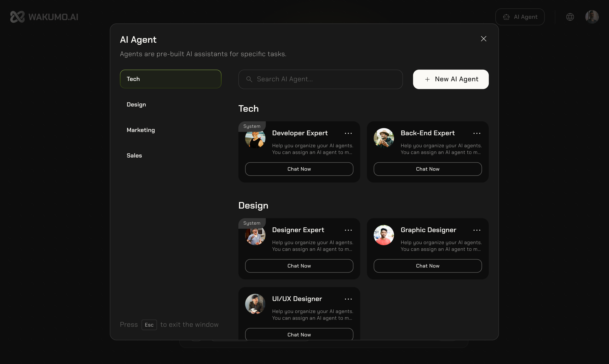Screen dimensions: 609x364
Task: Click the globe language icon
Action: (570, 17)
